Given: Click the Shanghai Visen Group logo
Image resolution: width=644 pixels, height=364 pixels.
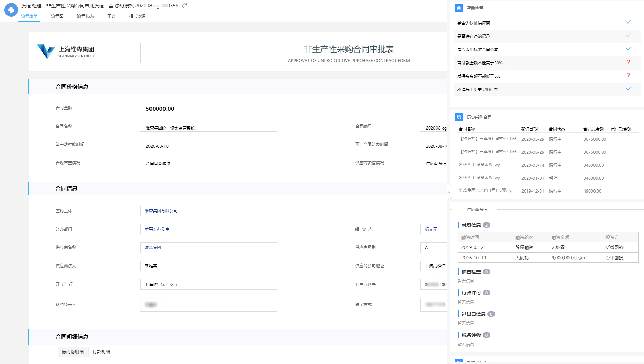Looking at the screenshot, I should pos(66,52).
